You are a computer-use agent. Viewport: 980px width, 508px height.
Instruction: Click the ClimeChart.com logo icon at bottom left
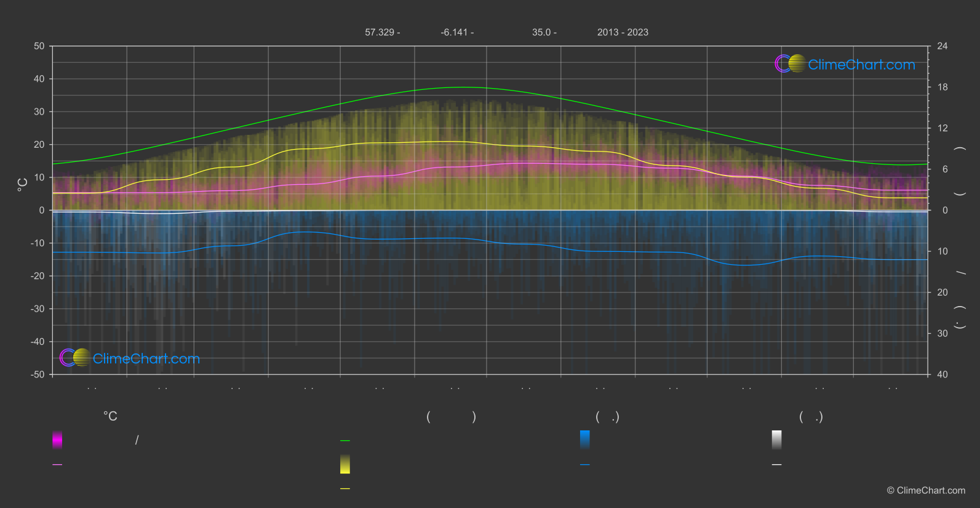75,357
